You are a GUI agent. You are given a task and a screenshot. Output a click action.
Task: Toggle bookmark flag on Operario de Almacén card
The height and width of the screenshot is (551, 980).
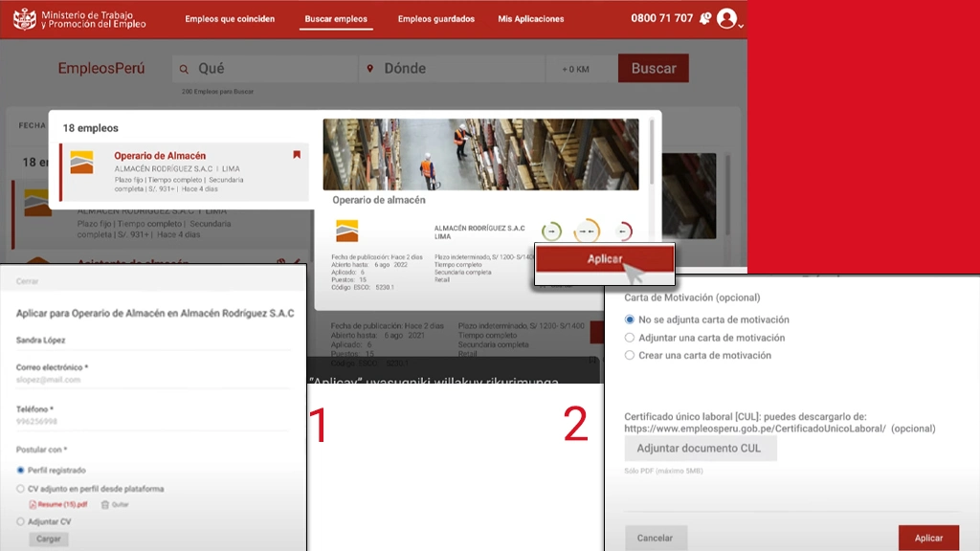pyautogui.click(x=297, y=154)
